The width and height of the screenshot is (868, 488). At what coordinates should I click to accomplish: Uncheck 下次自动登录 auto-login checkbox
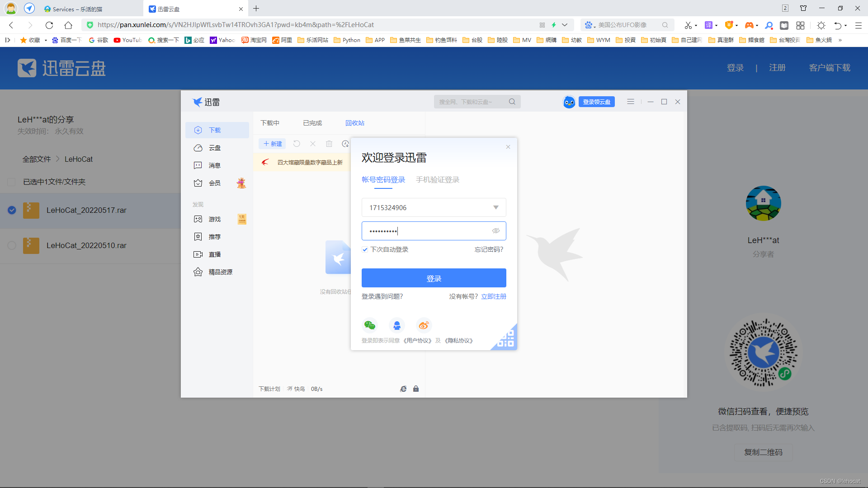pyautogui.click(x=365, y=249)
